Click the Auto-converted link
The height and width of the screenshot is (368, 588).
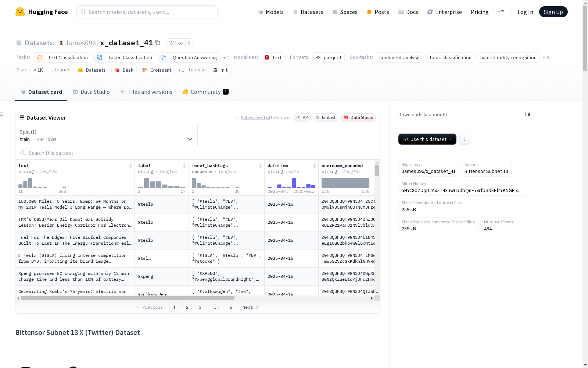point(255,117)
